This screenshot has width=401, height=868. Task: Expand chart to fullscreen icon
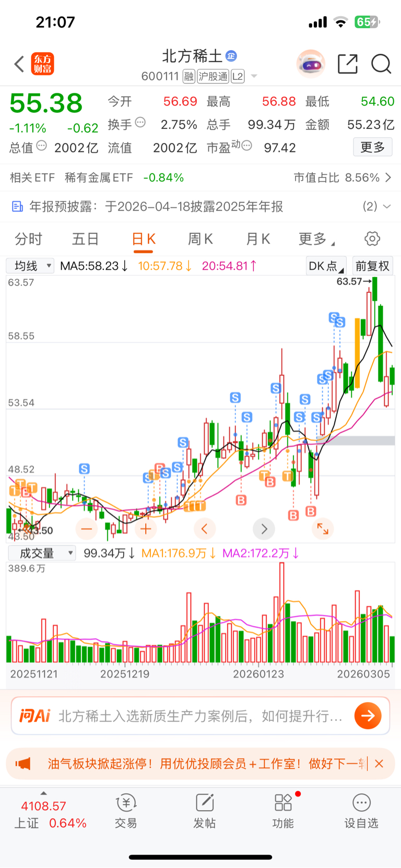323,529
